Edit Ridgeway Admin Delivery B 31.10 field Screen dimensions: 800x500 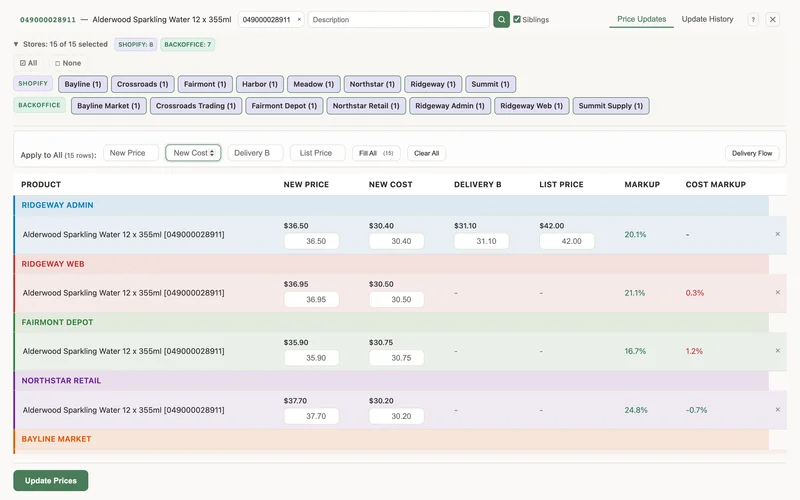point(482,241)
